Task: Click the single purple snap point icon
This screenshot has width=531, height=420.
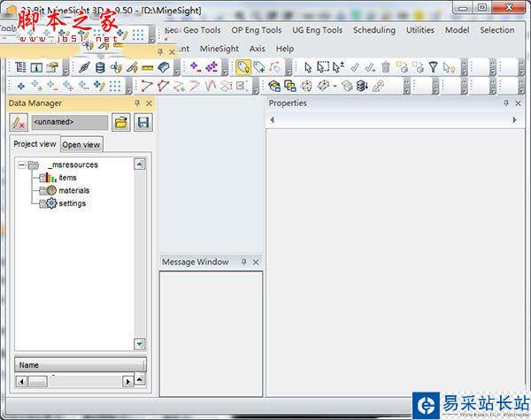Action: point(196,66)
